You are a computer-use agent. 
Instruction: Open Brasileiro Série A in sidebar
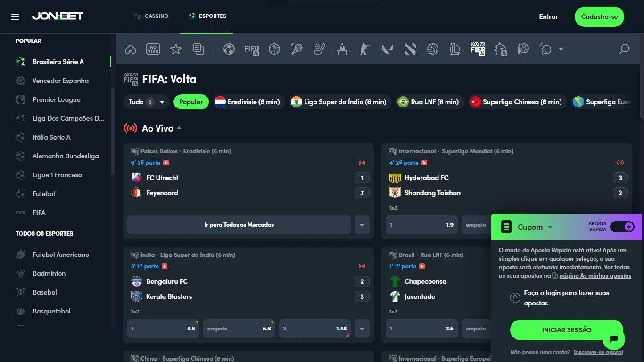[58, 62]
